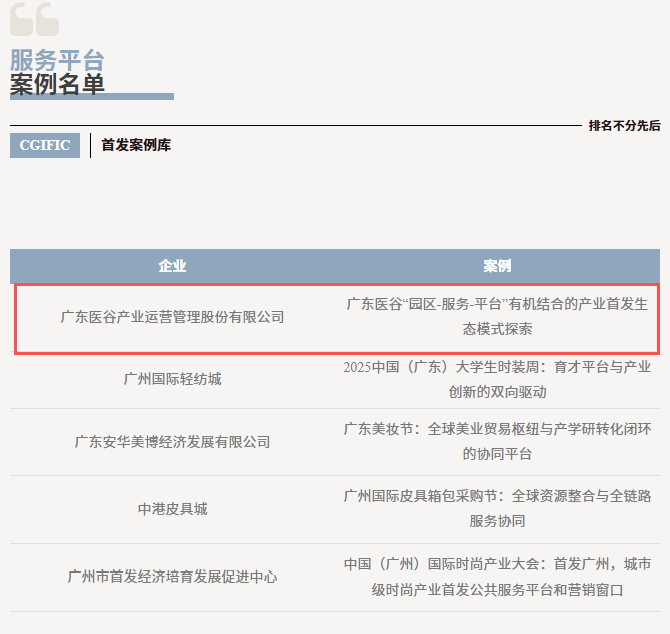The height and width of the screenshot is (634, 670).
Task: Click the 首发案例库 heading text
Action: click(x=136, y=145)
